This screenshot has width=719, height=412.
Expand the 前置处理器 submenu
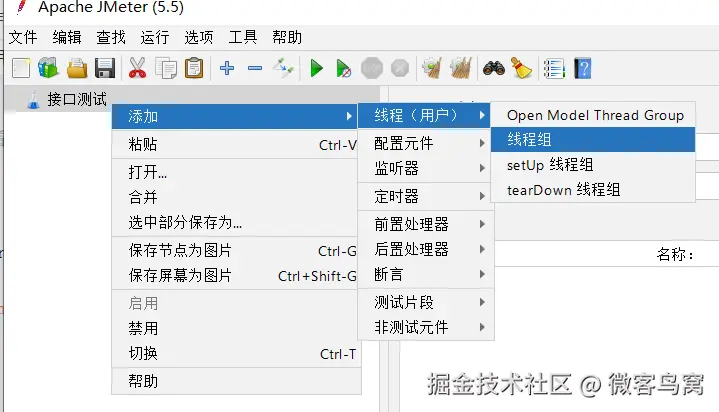[426, 224]
